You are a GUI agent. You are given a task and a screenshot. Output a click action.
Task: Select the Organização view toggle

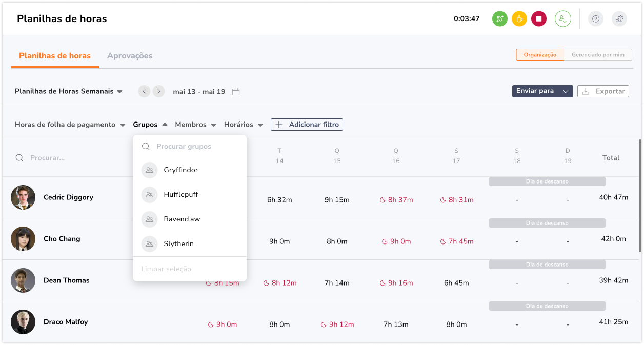click(x=539, y=55)
